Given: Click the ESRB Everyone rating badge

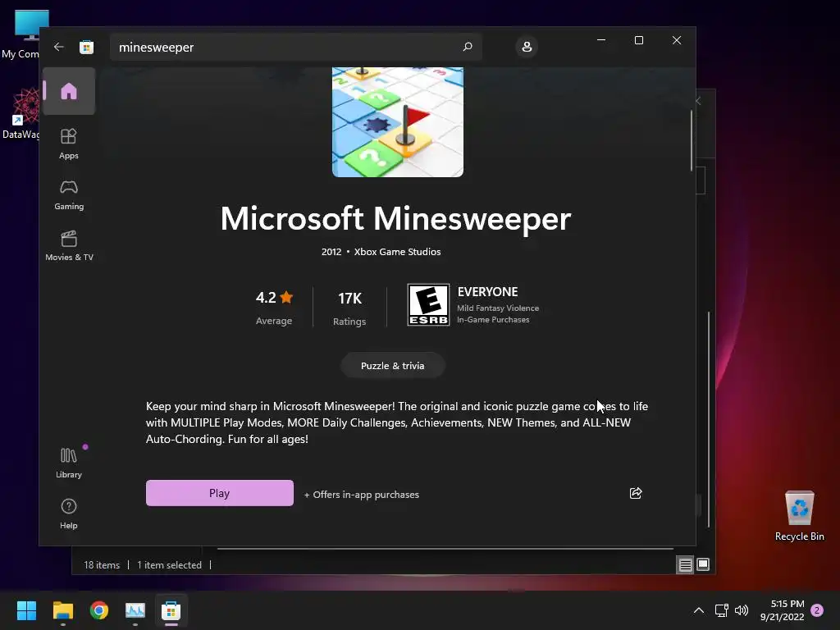Looking at the screenshot, I should click(x=428, y=305).
